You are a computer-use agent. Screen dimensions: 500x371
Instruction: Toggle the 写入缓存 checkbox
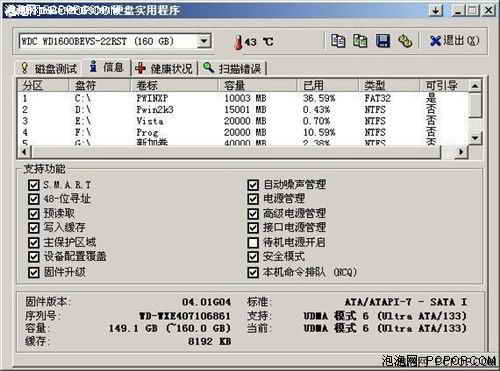pyautogui.click(x=34, y=228)
